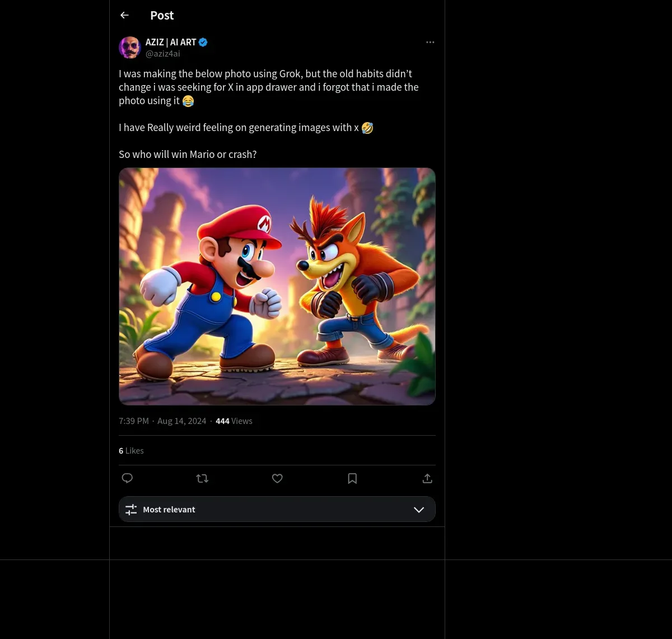Image resolution: width=672 pixels, height=639 pixels.
Task: Open the Mario versus Crash image
Action: point(277,286)
